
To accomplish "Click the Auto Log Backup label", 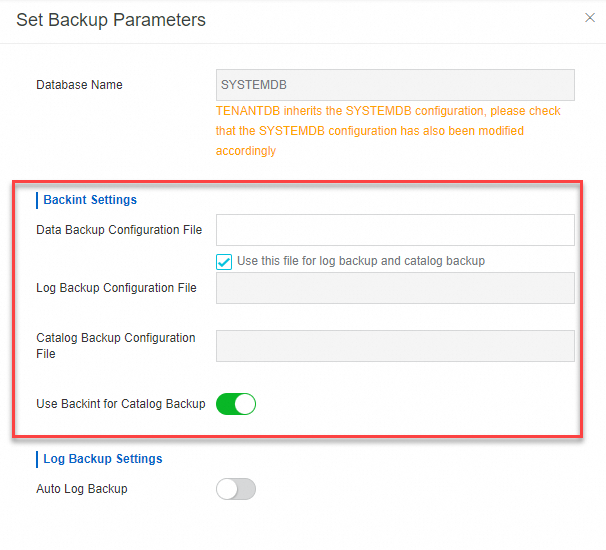I will (x=82, y=489).
